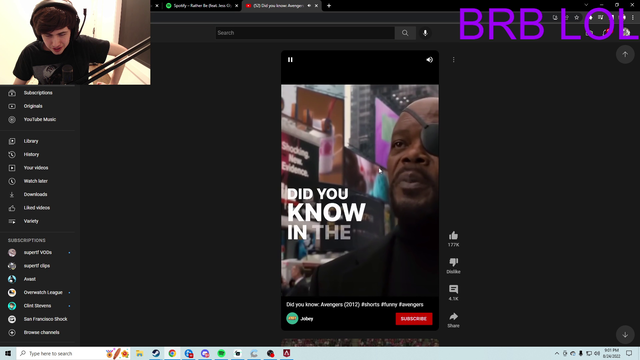Click the system tray microphone icon
640x360 pixels.
pyautogui.click(x=581, y=353)
